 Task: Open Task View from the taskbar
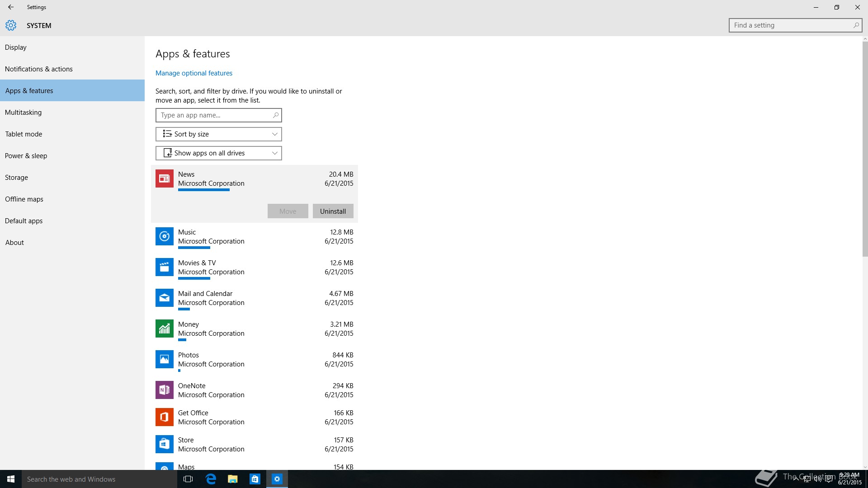[188, 479]
